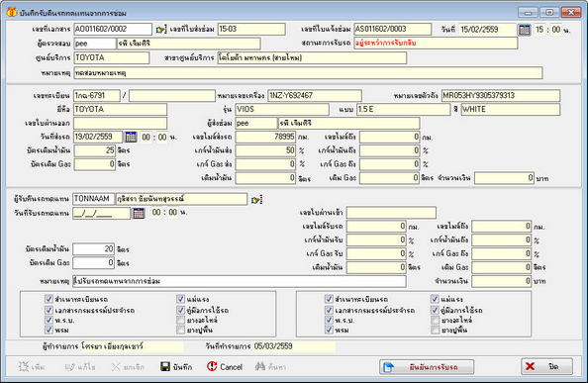The image size is (588, 383).
Task: Toggle second checked box in left group's second column
Action: point(180,310)
